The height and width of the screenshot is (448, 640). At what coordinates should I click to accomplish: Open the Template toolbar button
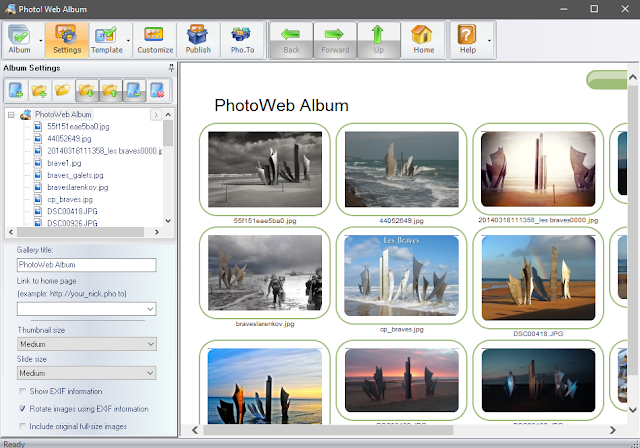point(107,40)
